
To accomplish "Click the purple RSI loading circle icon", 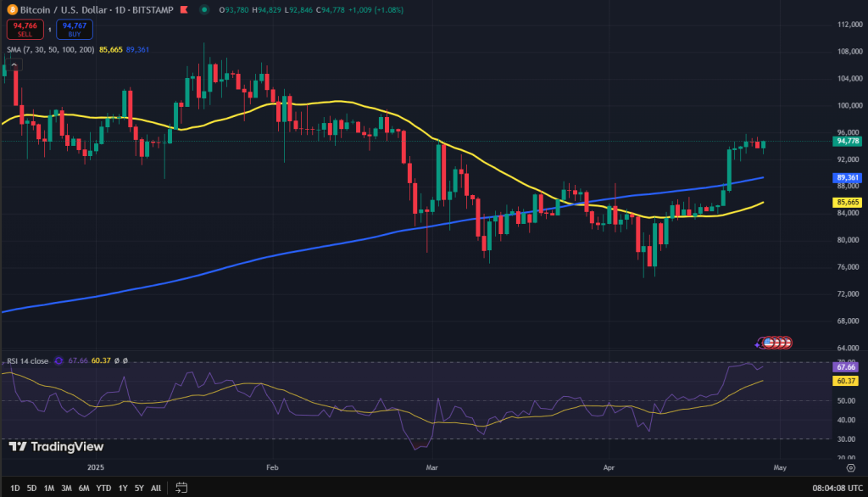I will 58,361.
